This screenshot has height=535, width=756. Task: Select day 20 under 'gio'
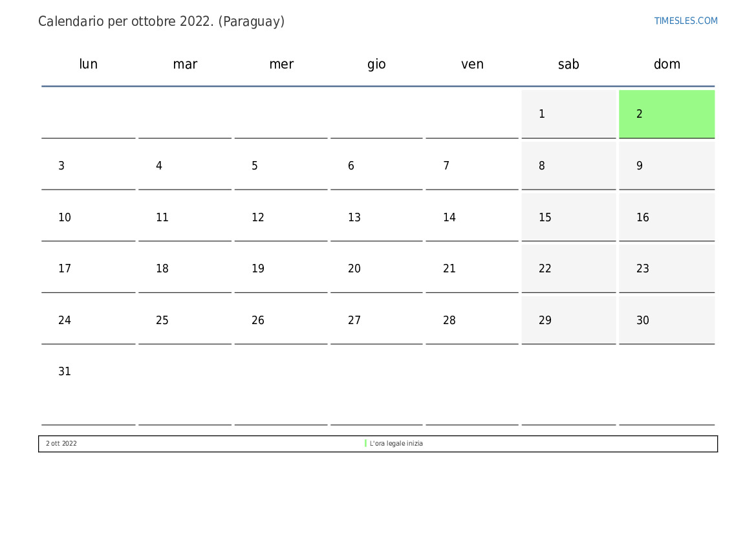pyautogui.click(x=376, y=268)
